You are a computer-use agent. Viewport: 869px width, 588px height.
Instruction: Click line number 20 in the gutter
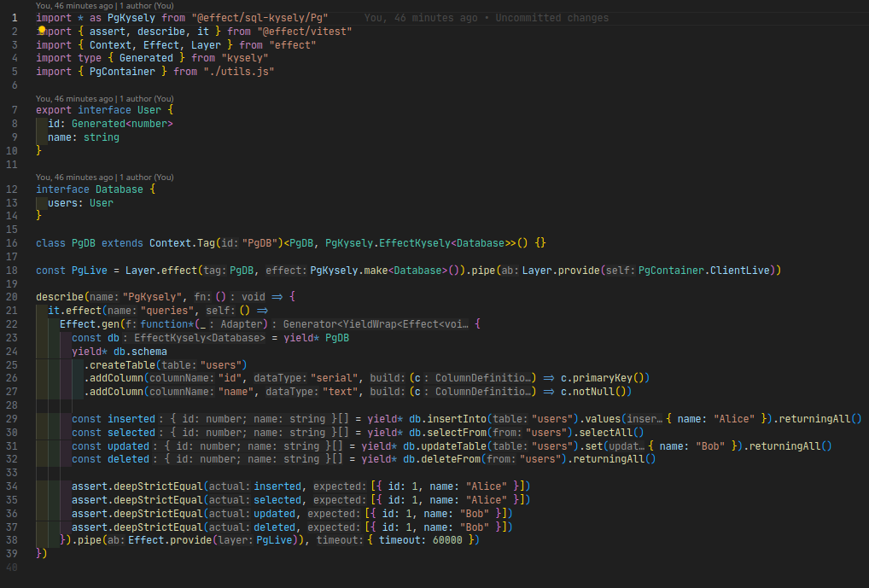(x=12, y=297)
